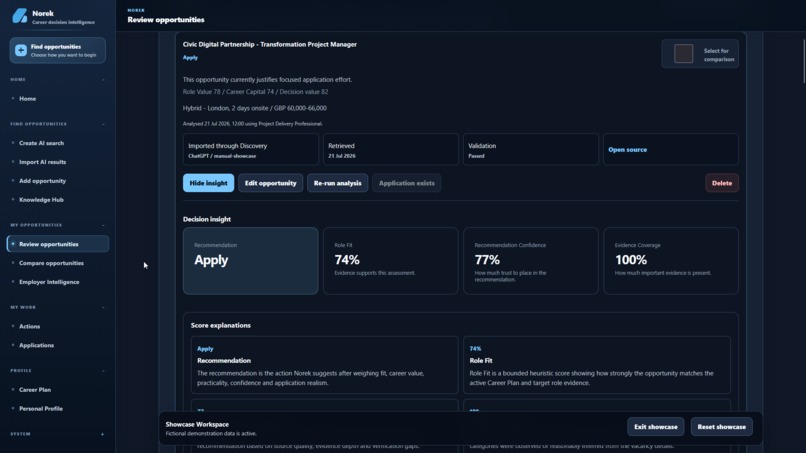Collapse the Home sidebar section
The height and width of the screenshot is (453, 806).
[x=103, y=80]
